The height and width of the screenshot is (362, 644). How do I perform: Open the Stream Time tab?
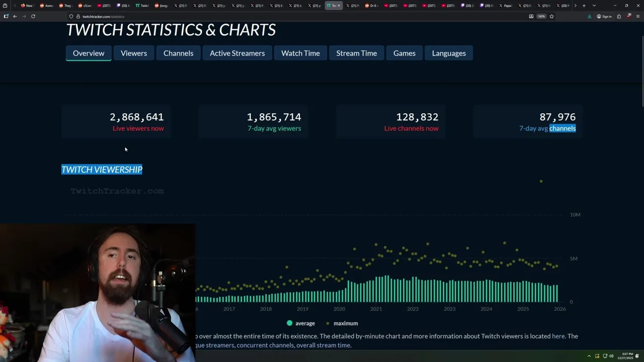(x=356, y=53)
